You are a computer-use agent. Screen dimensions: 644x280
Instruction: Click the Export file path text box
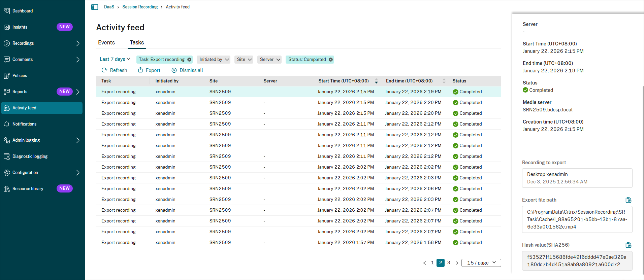pyautogui.click(x=577, y=219)
